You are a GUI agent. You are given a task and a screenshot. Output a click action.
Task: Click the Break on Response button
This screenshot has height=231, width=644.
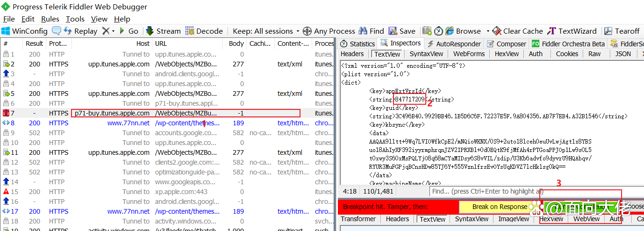pos(500,207)
